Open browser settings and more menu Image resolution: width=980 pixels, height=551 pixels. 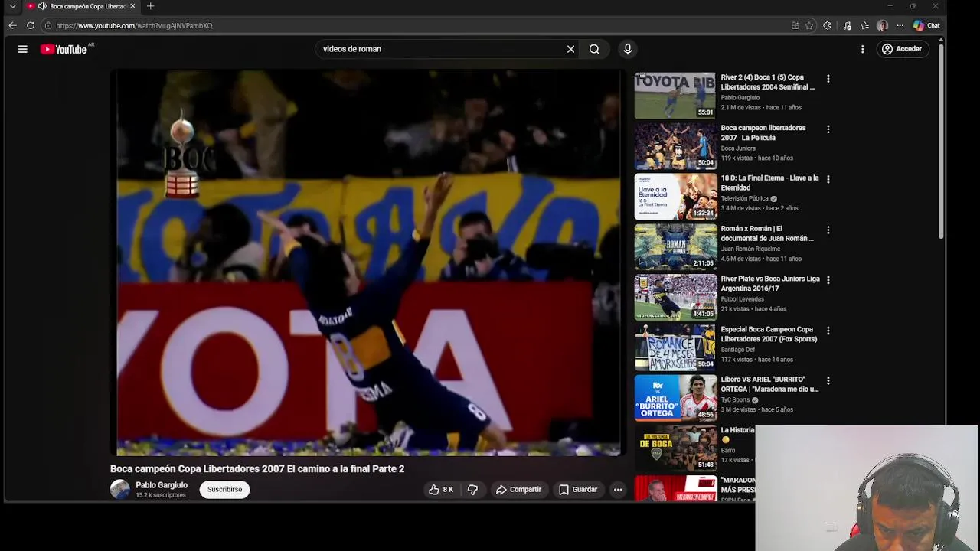point(900,25)
